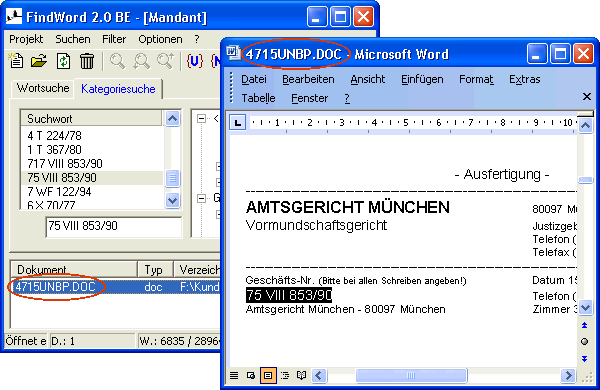Open the Suchen menu in FindWord
600x390 pixels.
point(73,39)
